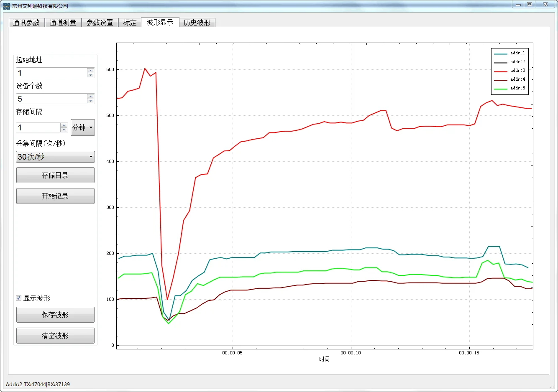Click the addr:3 red legend entry

click(x=509, y=71)
